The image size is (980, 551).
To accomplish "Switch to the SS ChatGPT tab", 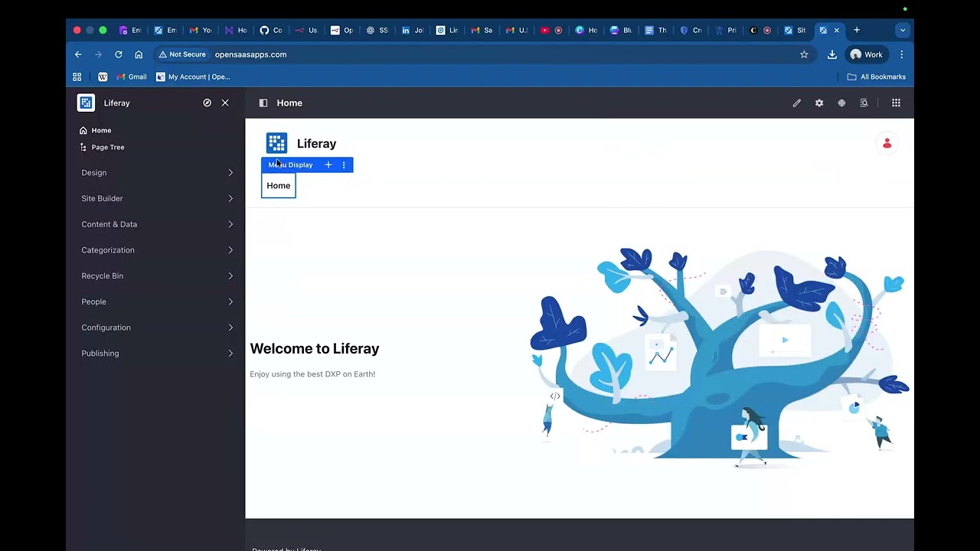I will [377, 30].
